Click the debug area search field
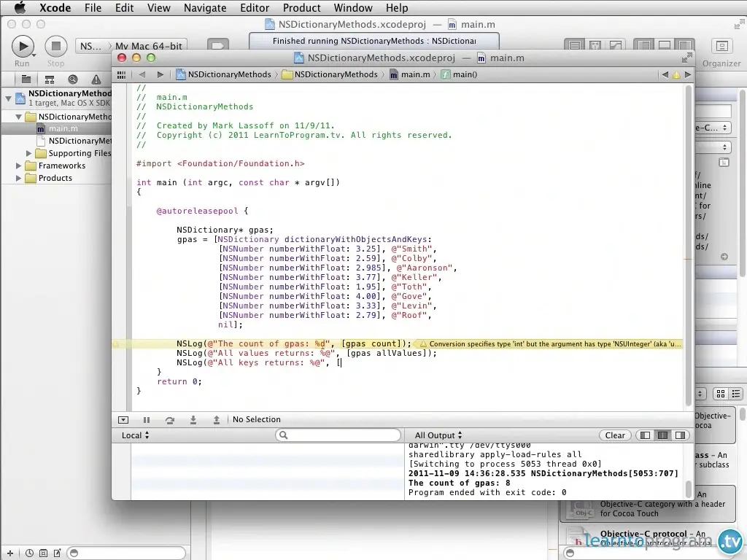The image size is (747, 560). pos(338,435)
